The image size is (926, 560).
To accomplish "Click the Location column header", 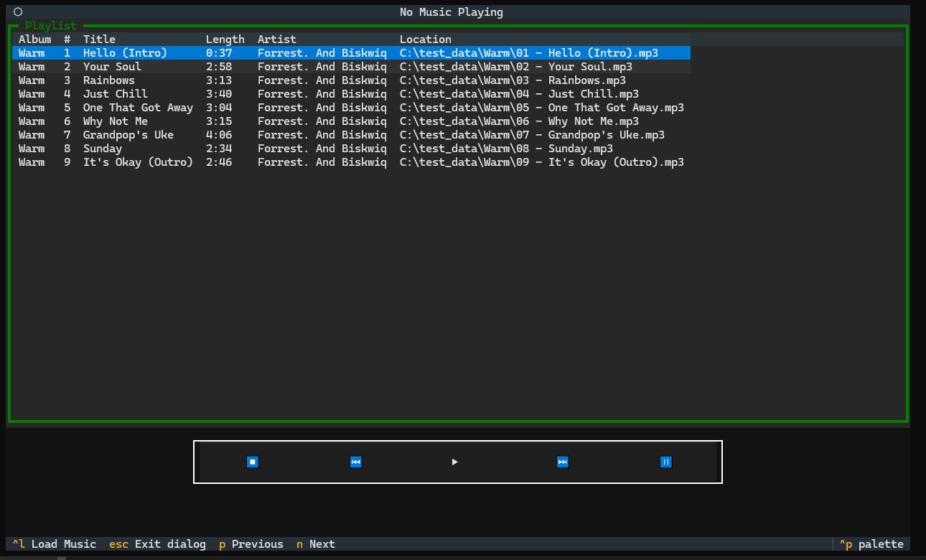I will [425, 39].
